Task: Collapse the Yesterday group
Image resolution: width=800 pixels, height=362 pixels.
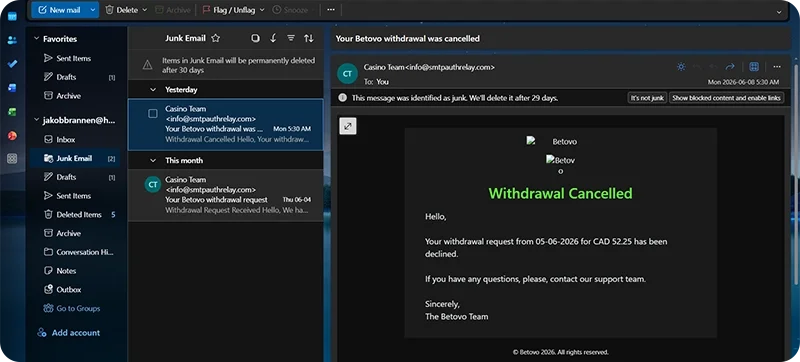Action: coord(153,90)
